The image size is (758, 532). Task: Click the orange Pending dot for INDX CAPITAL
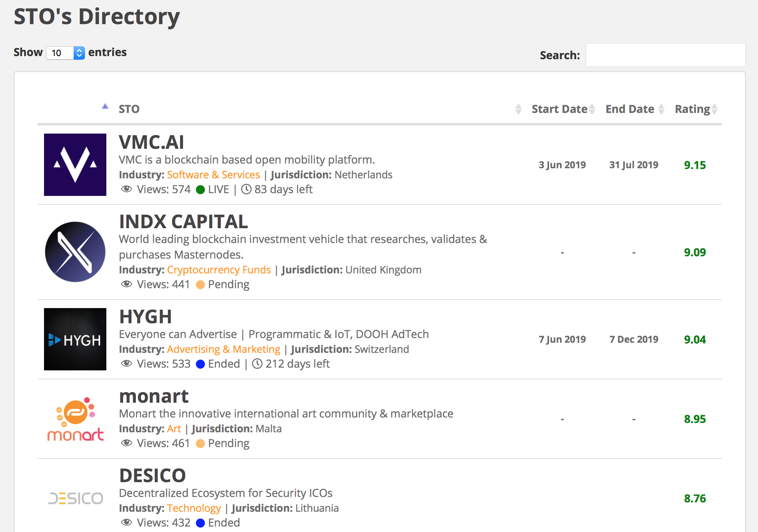pos(201,285)
